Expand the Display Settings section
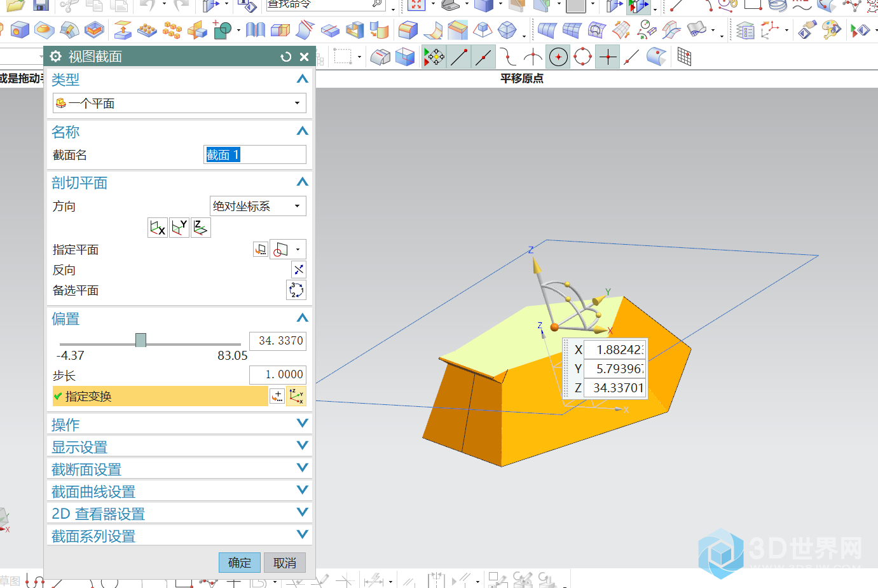 point(303,446)
